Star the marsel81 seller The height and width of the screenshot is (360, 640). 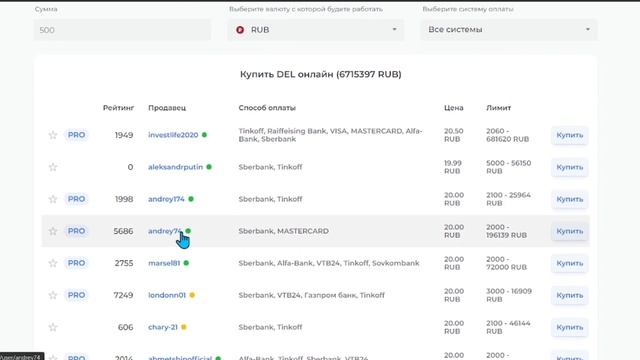point(53,263)
